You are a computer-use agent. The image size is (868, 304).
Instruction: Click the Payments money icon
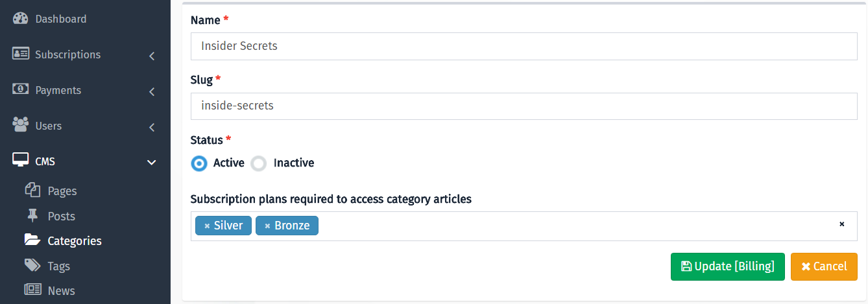point(21,89)
